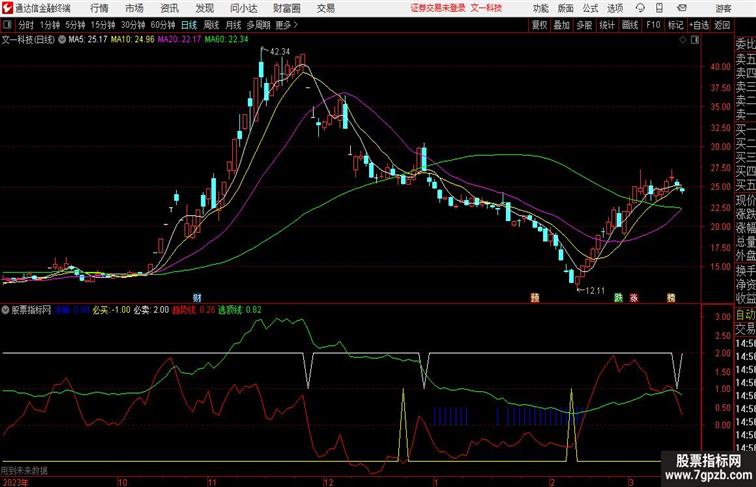Screen dimensions: 756x487
Task: Click the 复权 toolbar button
Action: [540, 25]
